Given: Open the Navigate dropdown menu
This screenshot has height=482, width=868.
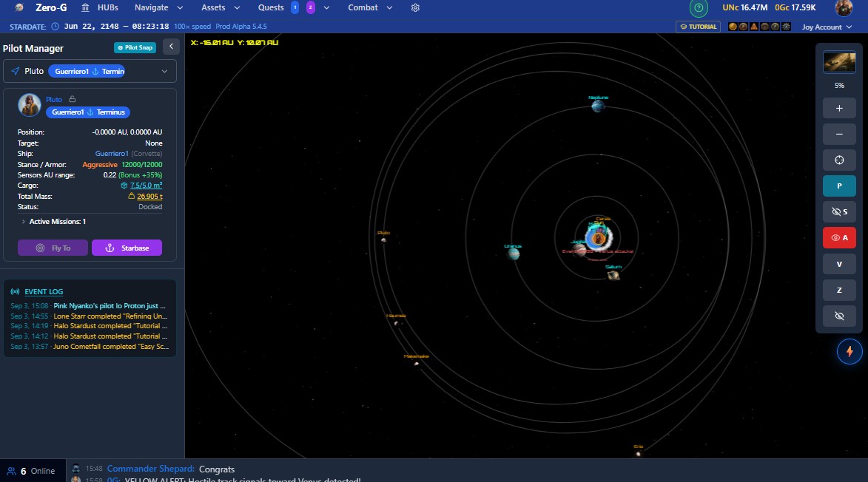Looking at the screenshot, I should pyautogui.click(x=158, y=7).
